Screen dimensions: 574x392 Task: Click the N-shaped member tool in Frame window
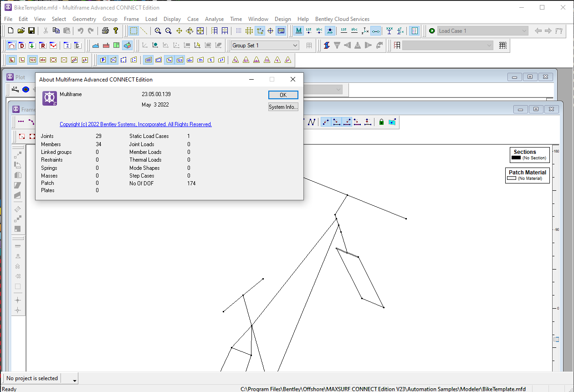pyautogui.click(x=312, y=122)
